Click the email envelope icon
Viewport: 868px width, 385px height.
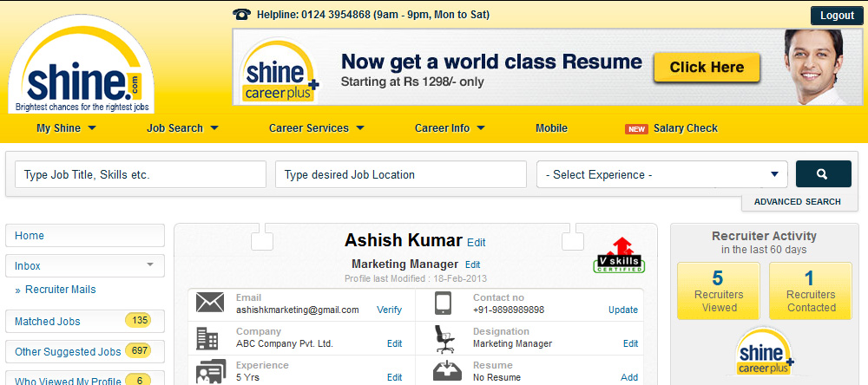210,303
